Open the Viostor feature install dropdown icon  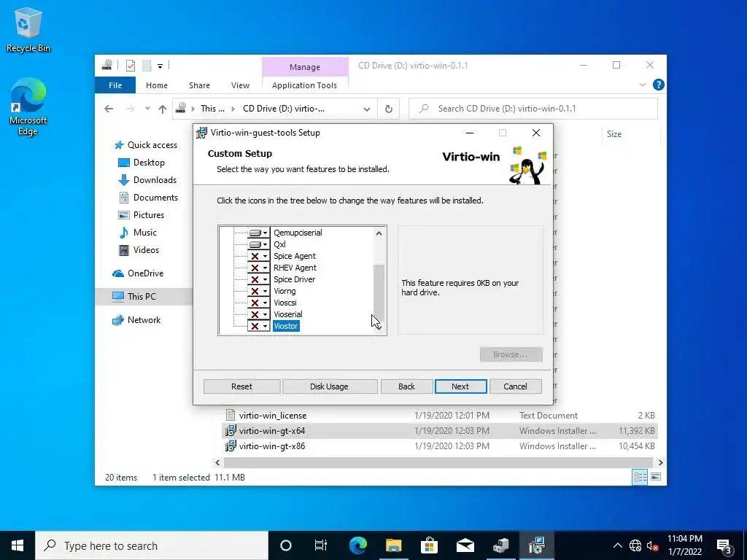click(x=259, y=326)
